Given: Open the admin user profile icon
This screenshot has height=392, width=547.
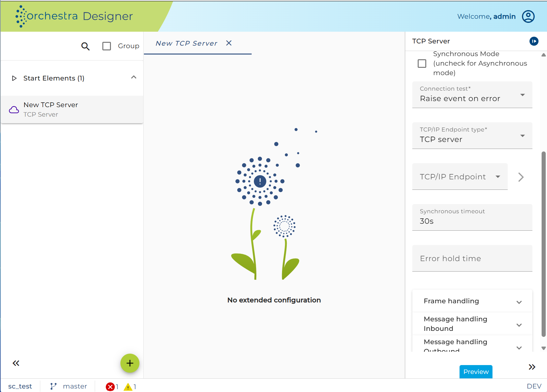Looking at the screenshot, I should point(528,16).
